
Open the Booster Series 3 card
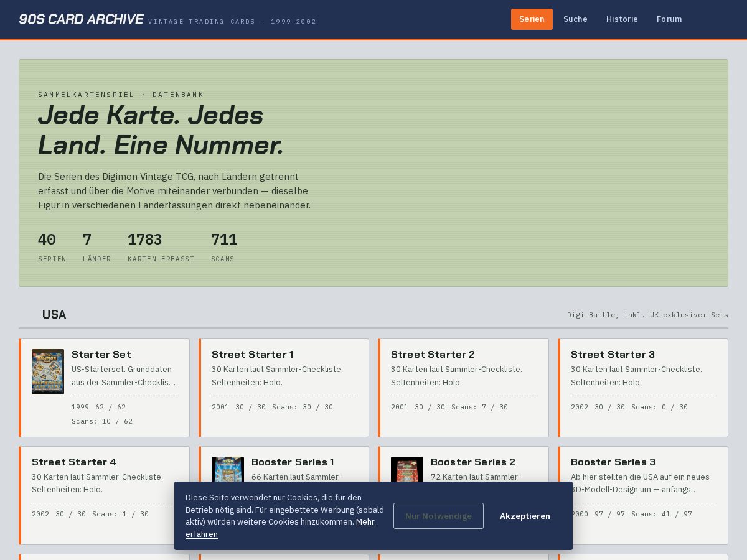point(643,495)
